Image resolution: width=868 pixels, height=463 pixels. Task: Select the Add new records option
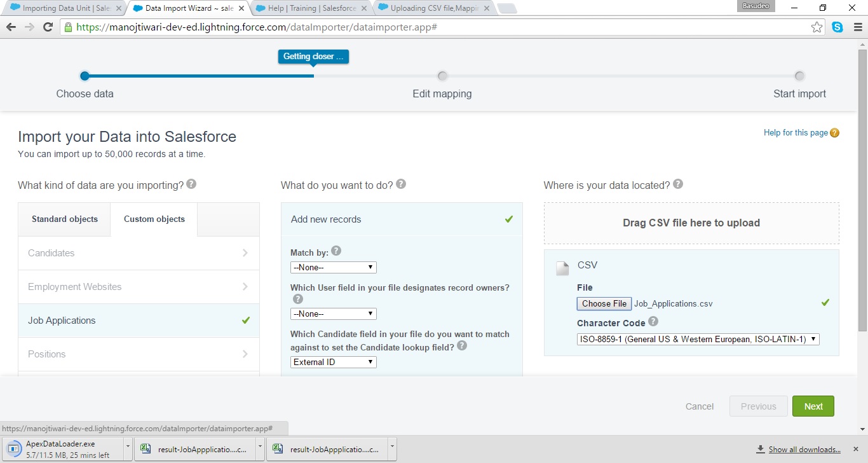pos(402,219)
